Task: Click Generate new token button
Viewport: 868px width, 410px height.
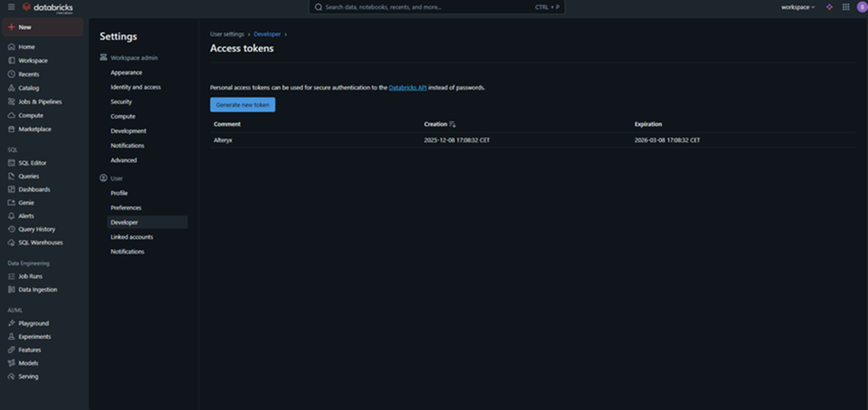Action: coord(242,104)
